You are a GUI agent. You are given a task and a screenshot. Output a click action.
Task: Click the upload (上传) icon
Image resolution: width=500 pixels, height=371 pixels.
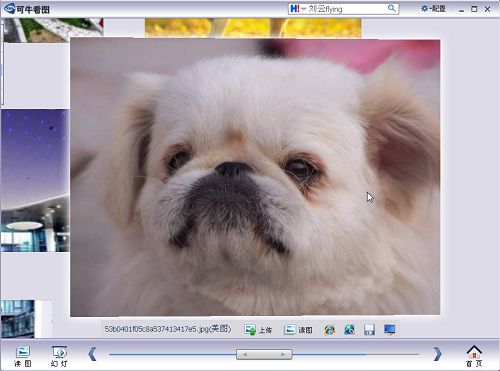coord(250,330)
